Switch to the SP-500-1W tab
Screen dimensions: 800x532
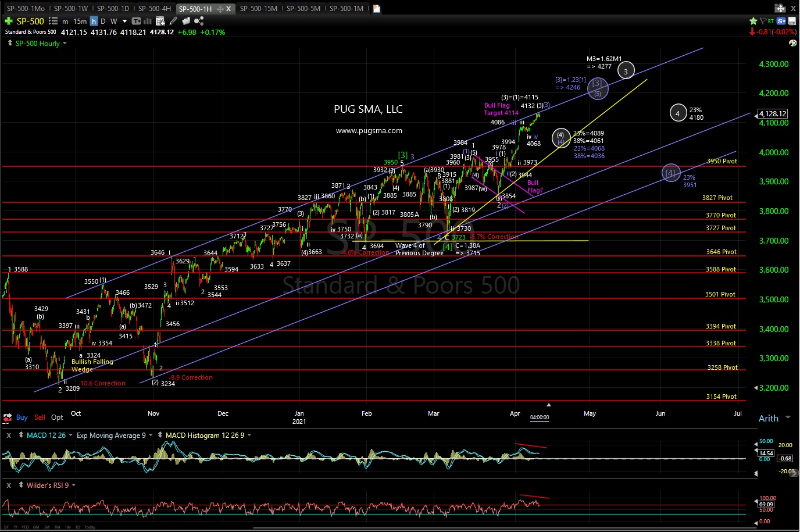pos(71,9)
